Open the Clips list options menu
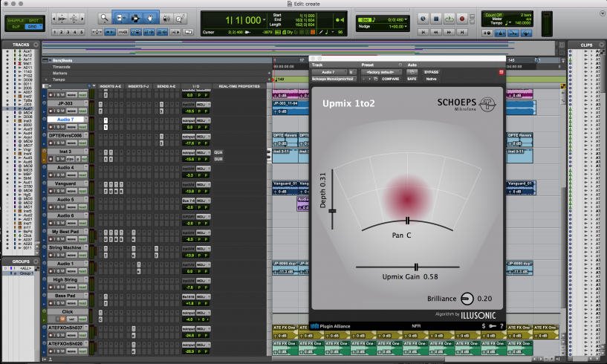This screenshot has width=607, height=364. click(601, 45)
